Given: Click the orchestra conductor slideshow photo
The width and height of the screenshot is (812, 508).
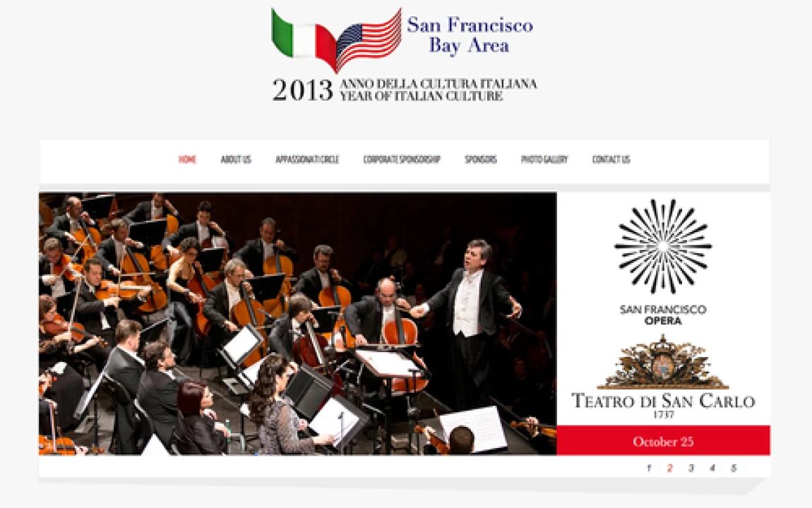Looking at the screenshot, I should [298, 324].
